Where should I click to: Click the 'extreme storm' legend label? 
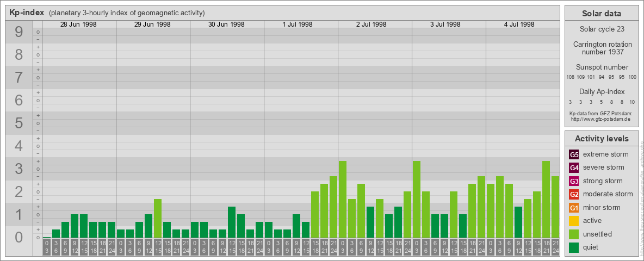point(606,154)
